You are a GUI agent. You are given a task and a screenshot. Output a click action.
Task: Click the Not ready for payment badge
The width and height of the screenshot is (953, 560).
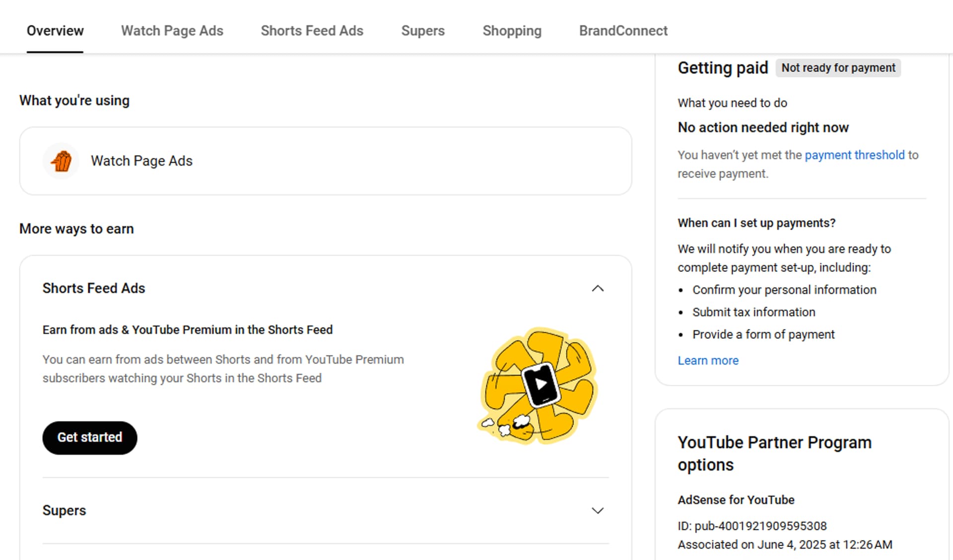pos(838,67)
